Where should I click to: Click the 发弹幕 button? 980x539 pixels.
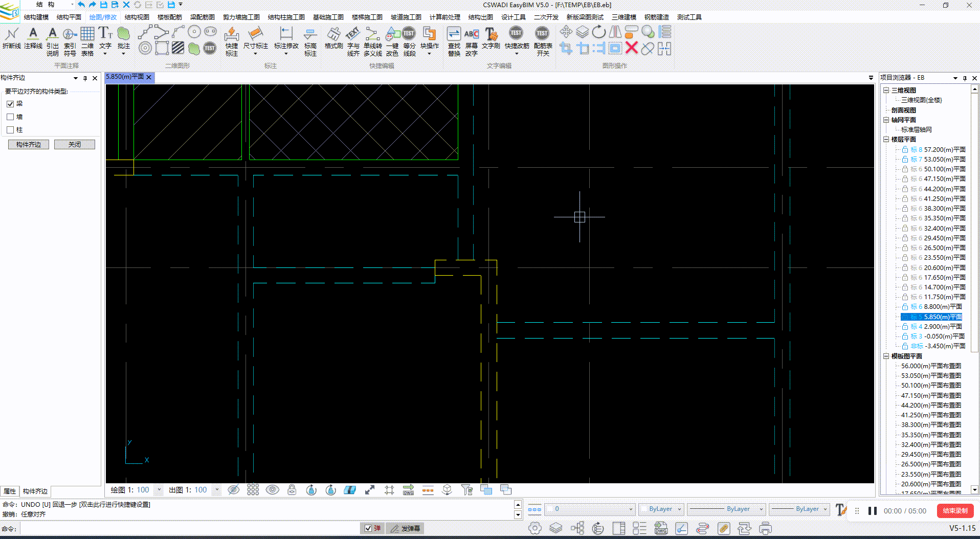[406, 528]
